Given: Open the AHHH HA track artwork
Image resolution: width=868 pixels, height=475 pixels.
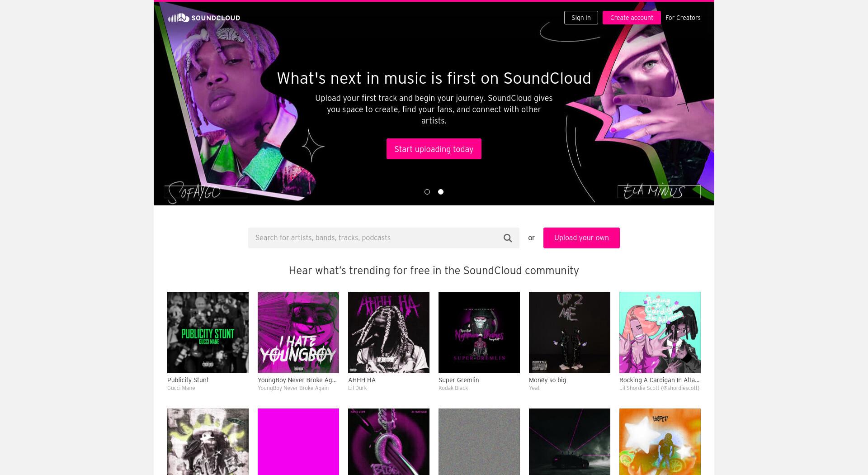Looking at the screenshot, I should click(389, 332).
